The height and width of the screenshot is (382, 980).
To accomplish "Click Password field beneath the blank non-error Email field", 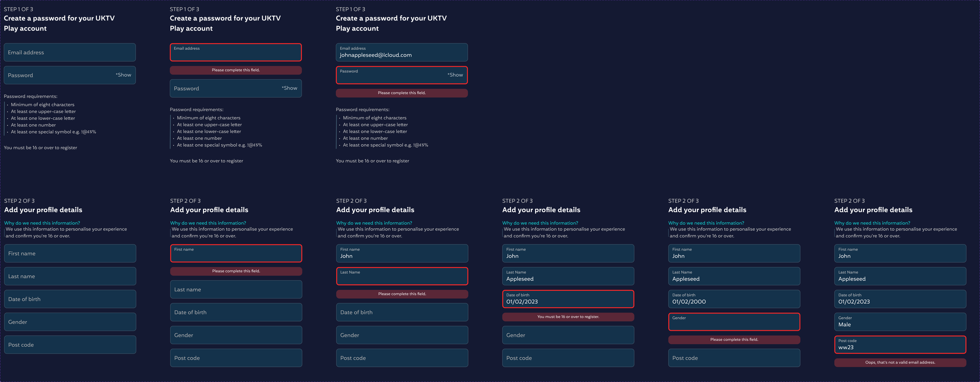I will tap(70, 75).
